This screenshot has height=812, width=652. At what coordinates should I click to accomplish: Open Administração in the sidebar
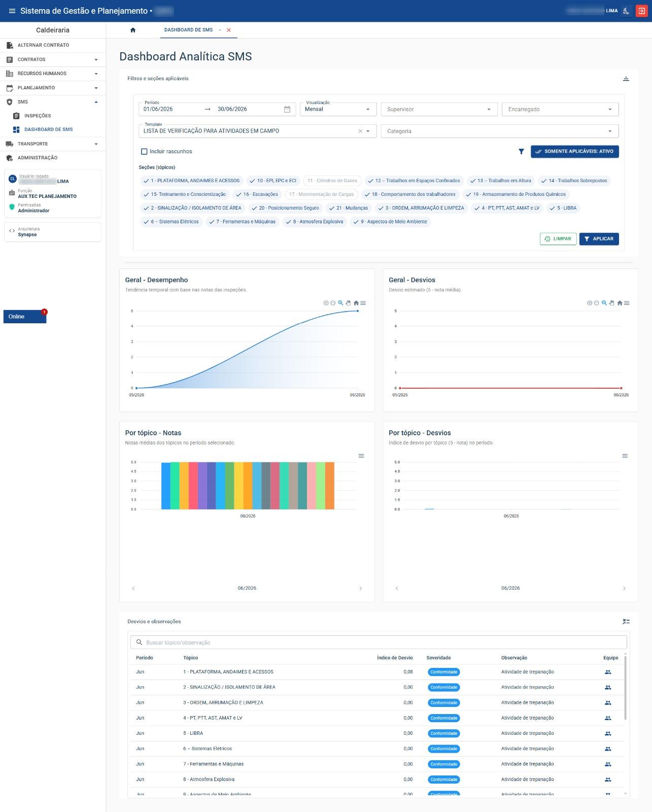[x=53, y=158]
